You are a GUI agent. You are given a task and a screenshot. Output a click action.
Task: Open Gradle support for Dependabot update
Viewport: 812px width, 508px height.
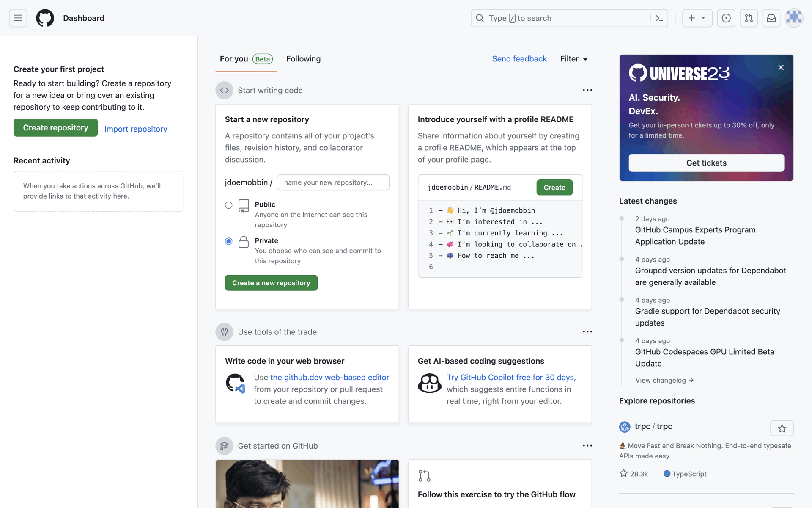[x=708, y=317]
